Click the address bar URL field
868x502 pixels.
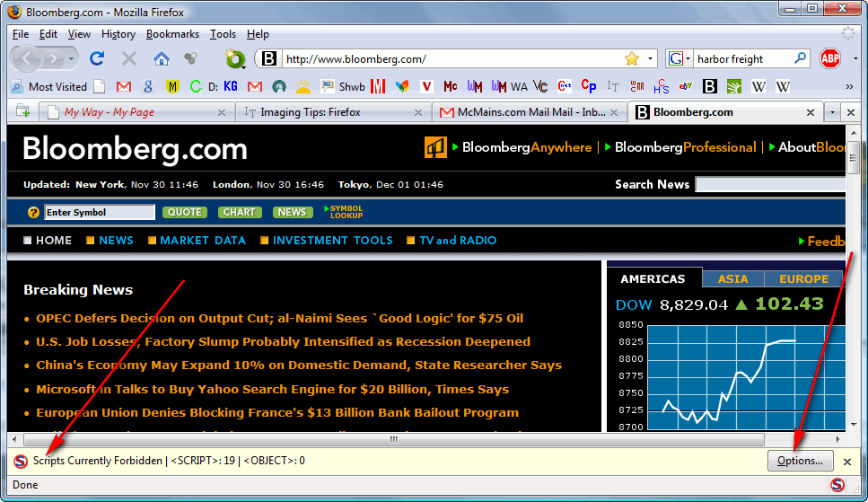(x=452, y=58)
